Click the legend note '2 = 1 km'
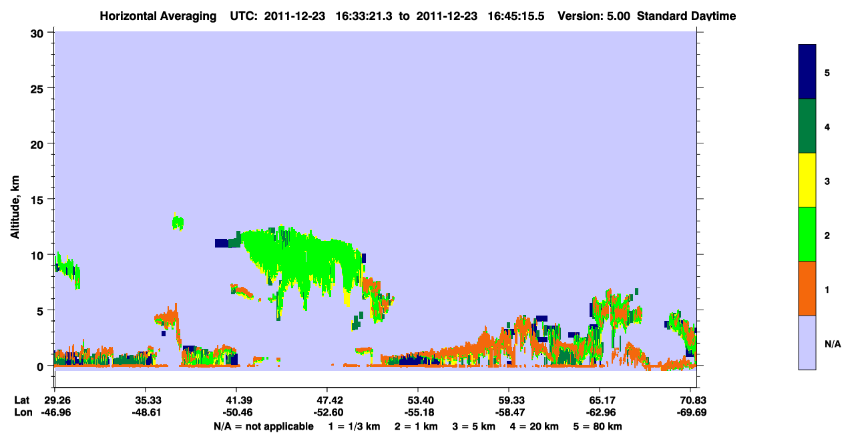The height and width of the screenshot is (445, 868). (416, 426)
